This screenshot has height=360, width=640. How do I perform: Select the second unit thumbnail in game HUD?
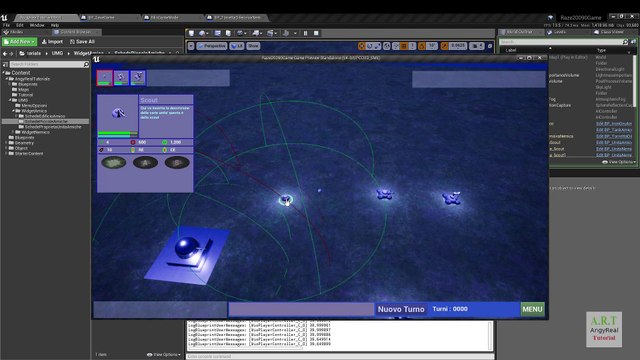[x=121, y=78]
